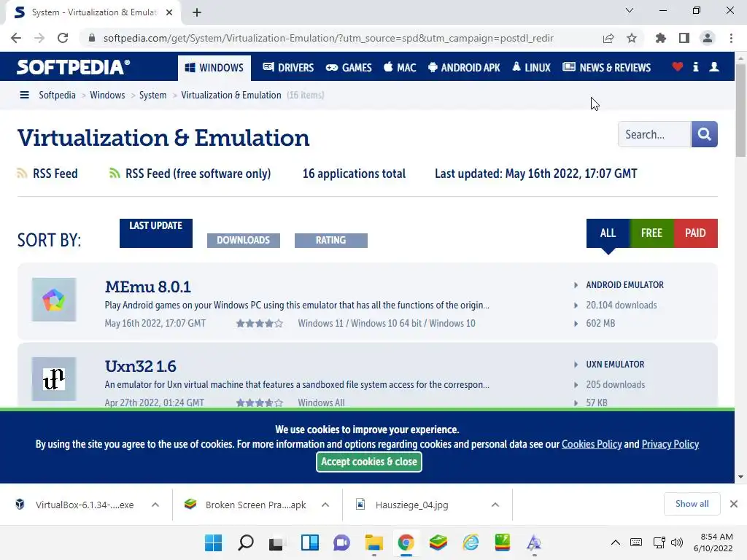
Task: Go back with the browser back arrow
Action: click(x=16, y=38)
